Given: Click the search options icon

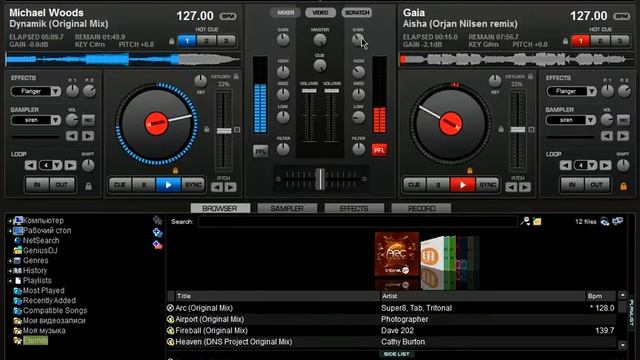Looking at the screenshot, I should 525,222.
